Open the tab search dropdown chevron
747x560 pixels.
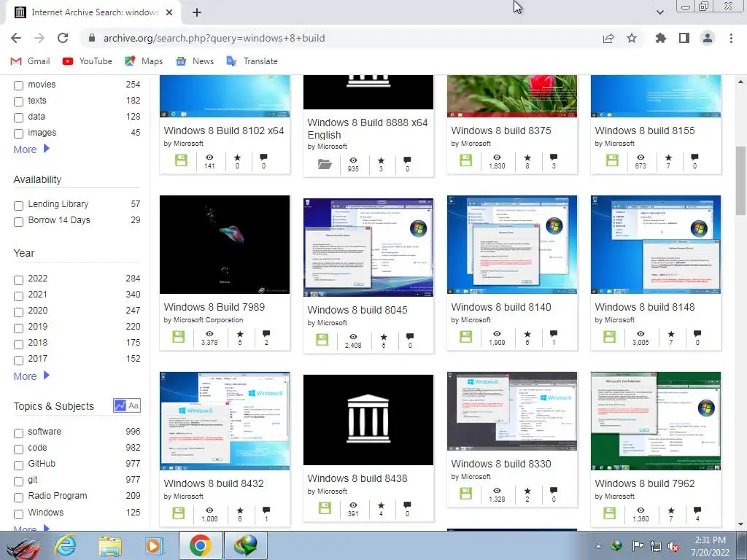659,12
